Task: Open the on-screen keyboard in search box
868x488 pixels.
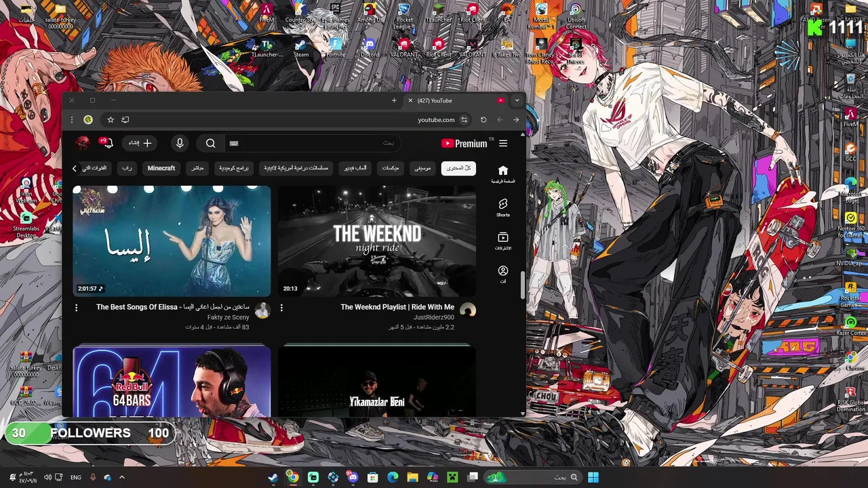Action: (x=234, y=143)
